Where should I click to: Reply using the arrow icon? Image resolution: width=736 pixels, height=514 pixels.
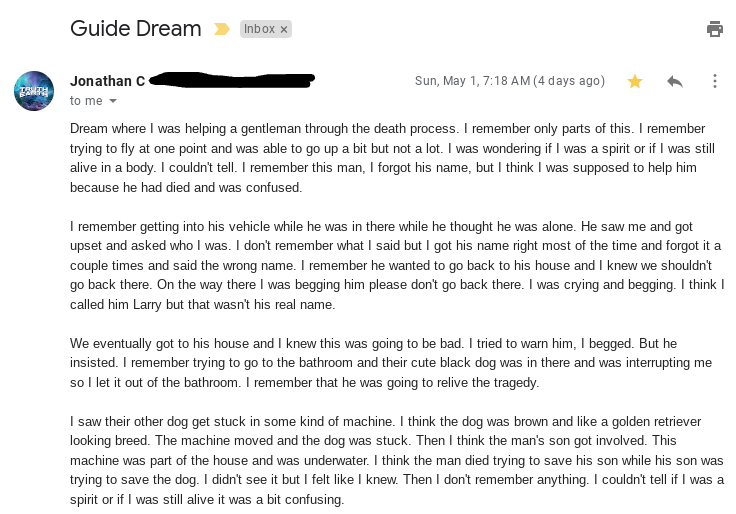[675, 81]
